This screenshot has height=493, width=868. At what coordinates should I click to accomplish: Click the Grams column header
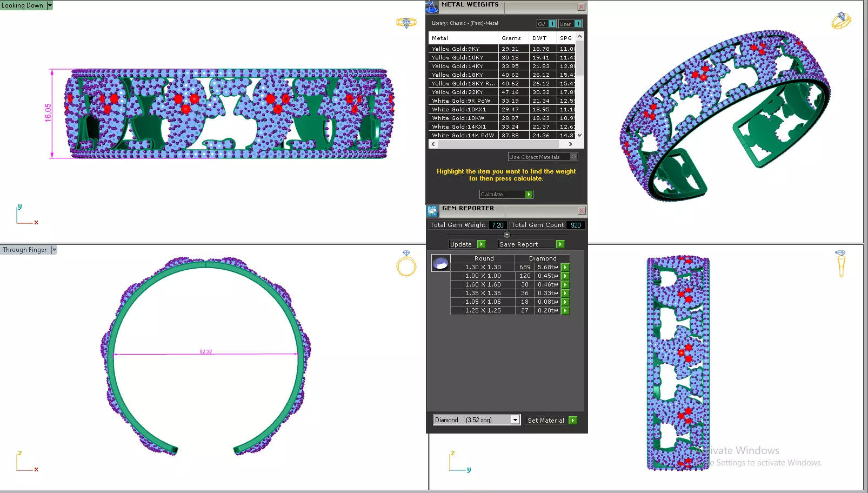tap(513, 38)
